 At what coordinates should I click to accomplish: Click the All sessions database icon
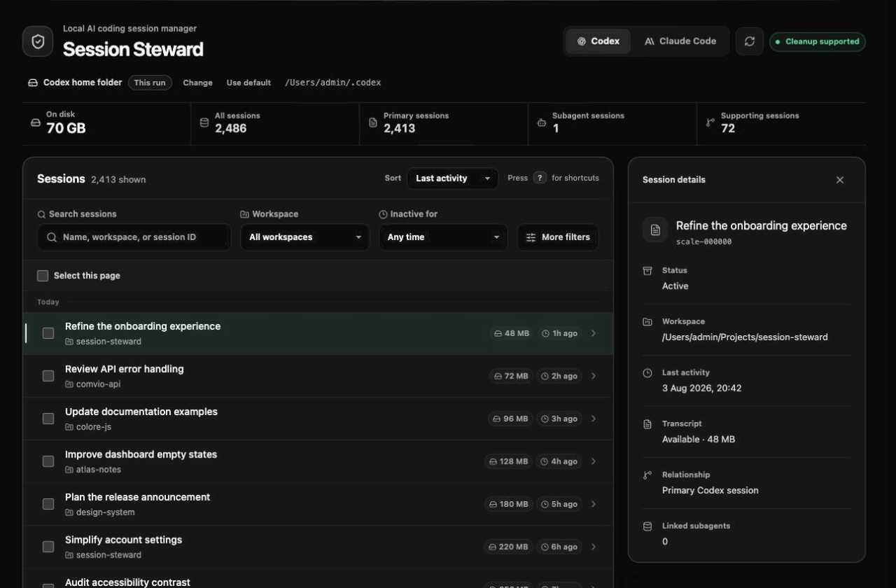pyautogui.click(x=204, y=122)
